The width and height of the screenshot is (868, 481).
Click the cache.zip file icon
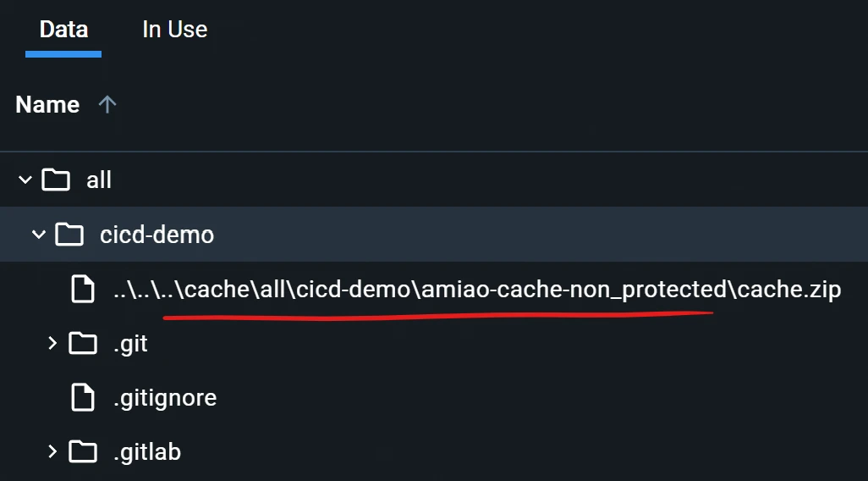[82, 290]
